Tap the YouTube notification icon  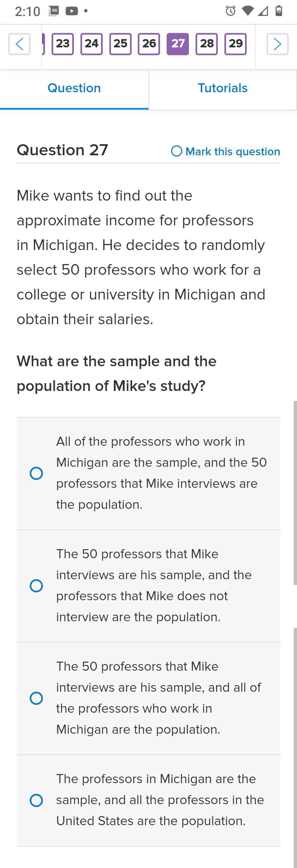pyautogui.click(x=72, y=11)
